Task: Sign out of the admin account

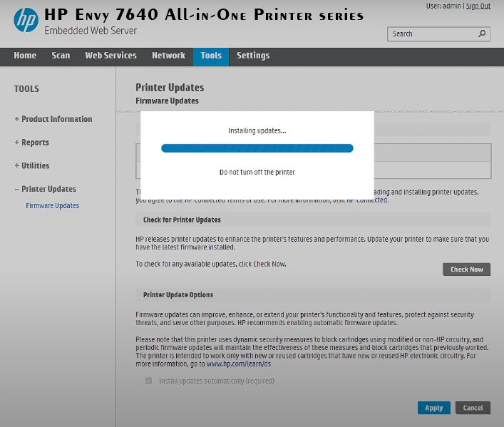Action: pyautogui.click(x=478, y=6)
